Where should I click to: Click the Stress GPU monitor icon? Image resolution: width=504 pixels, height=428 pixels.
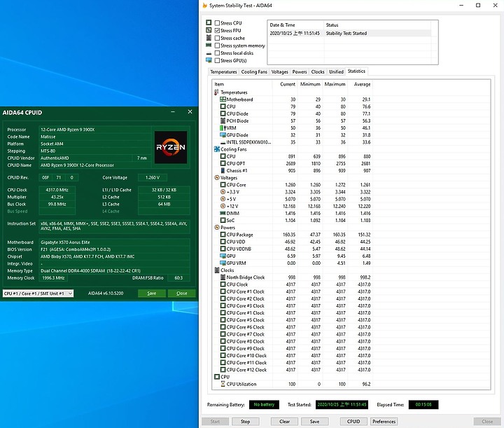tap(209, 60)
